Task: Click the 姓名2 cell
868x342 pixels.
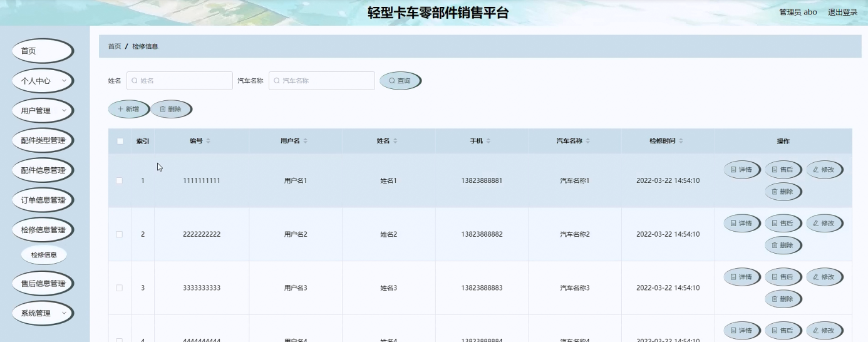Action: tap(389, 234)
